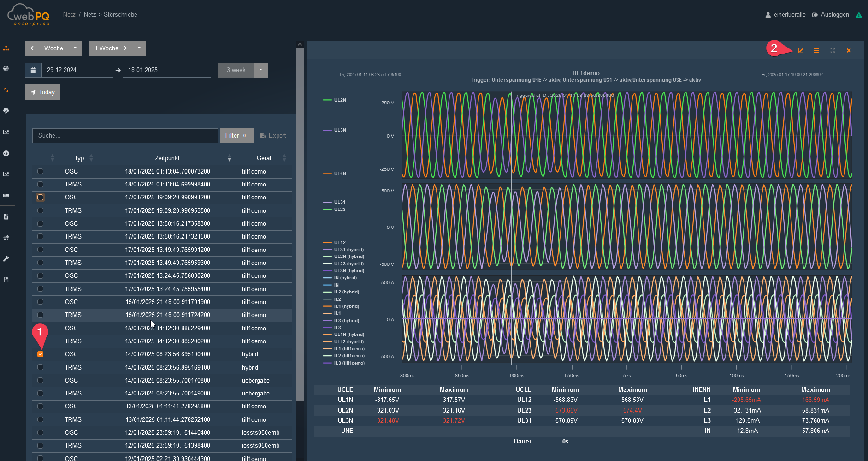Open the network hierarchy icon in sidebar
Screen dimensions: 868x461
[6, 48]
